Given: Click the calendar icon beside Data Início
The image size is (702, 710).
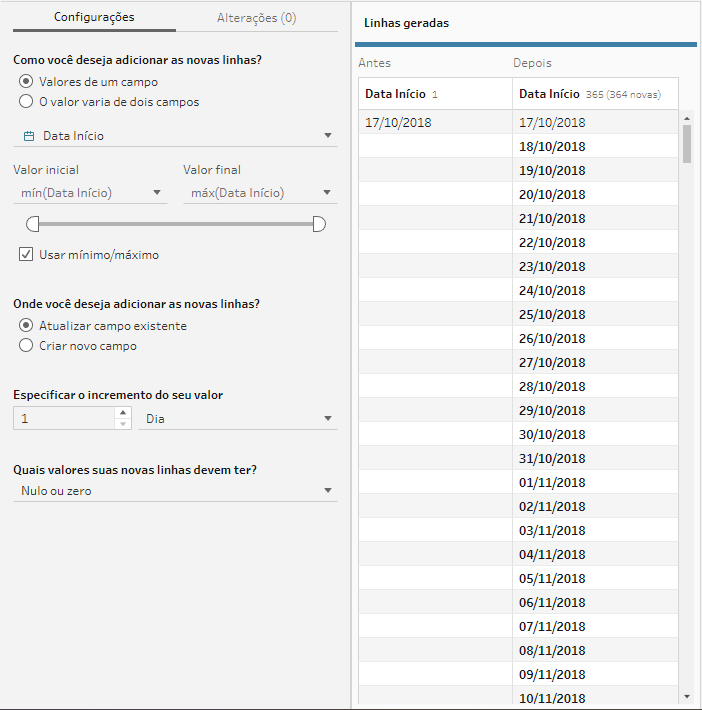Looking at the screenshot, I should (29, 136).
